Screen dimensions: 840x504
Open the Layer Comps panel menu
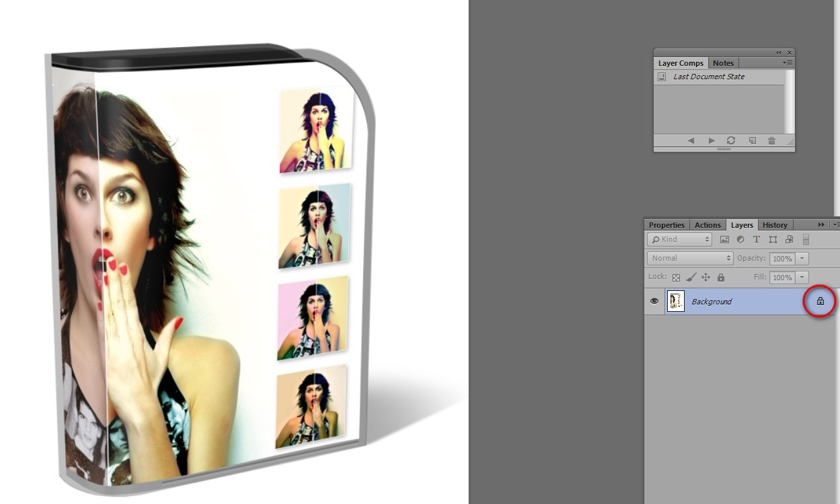[787, 62]
